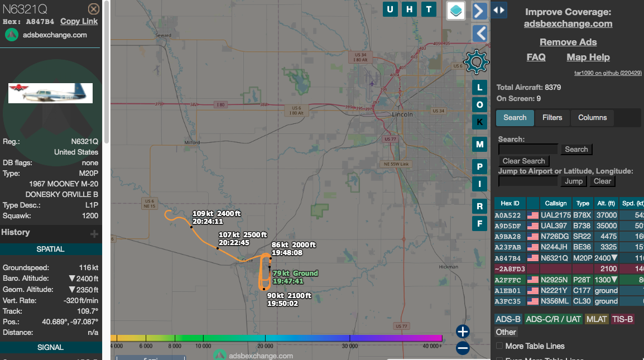Select the N244JH aircraft row
644x360 pixels.
(x=569, y=247)
